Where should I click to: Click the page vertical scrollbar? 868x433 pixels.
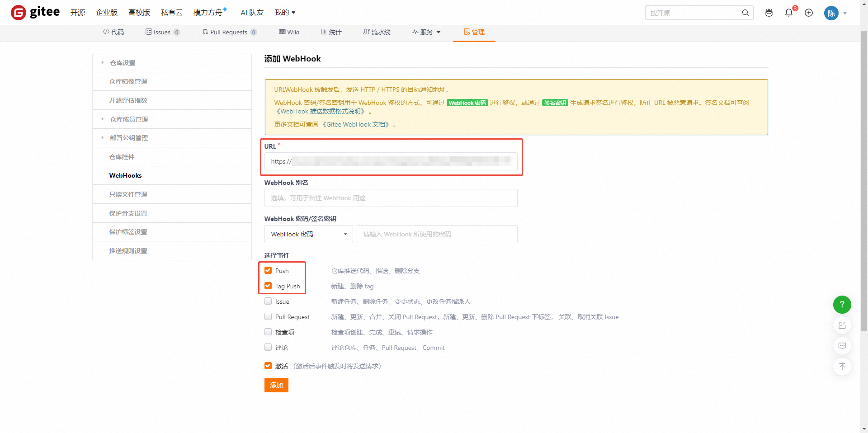864,181
